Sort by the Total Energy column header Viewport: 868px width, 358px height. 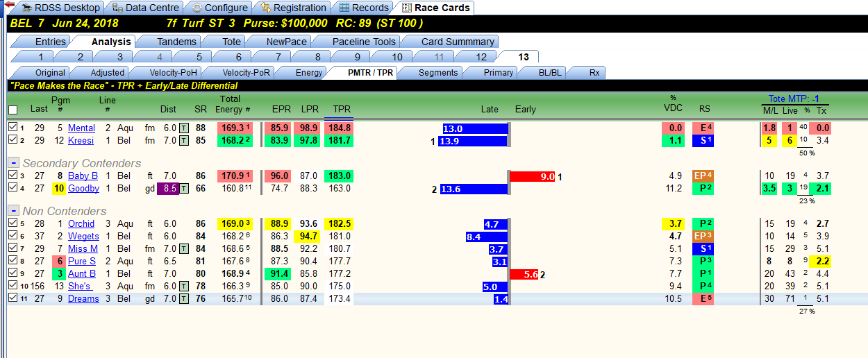pyautogui.click(x=231, y=105)
